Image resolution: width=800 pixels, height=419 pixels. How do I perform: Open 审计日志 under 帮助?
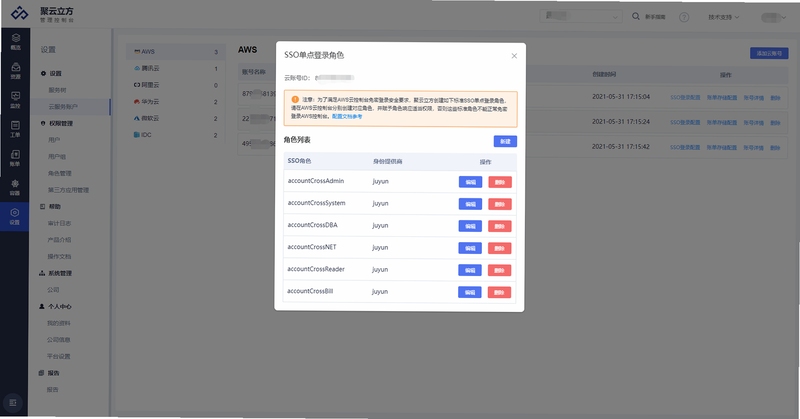[59, 223]
